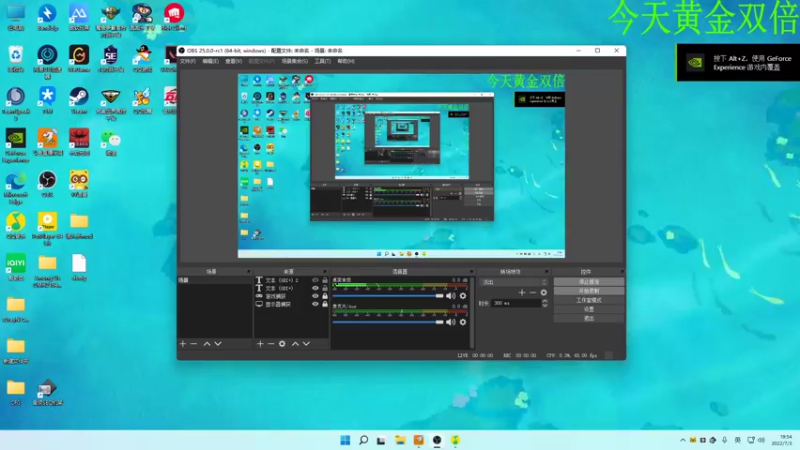
Task: Open the OBS desktop shortcut
Action: (47, 184)
